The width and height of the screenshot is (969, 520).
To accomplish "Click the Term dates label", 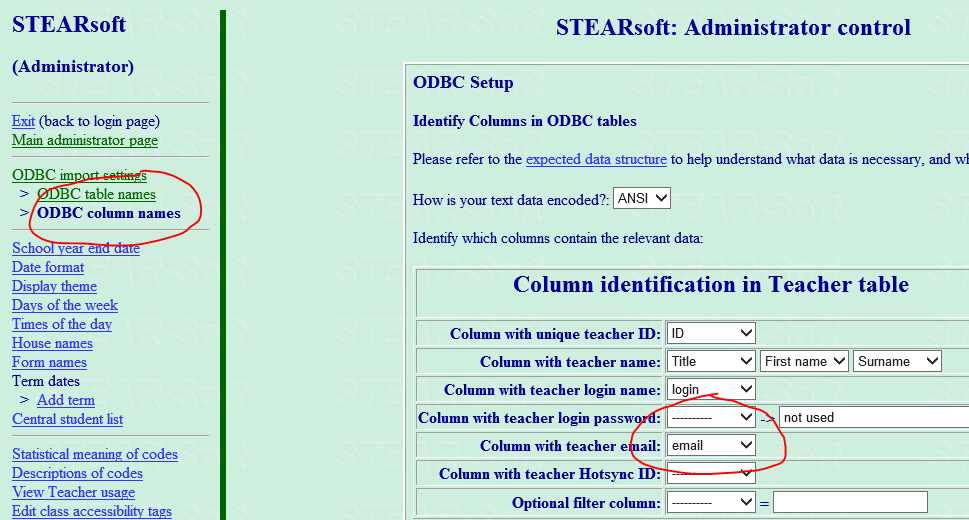I will [x=46, y=381].
